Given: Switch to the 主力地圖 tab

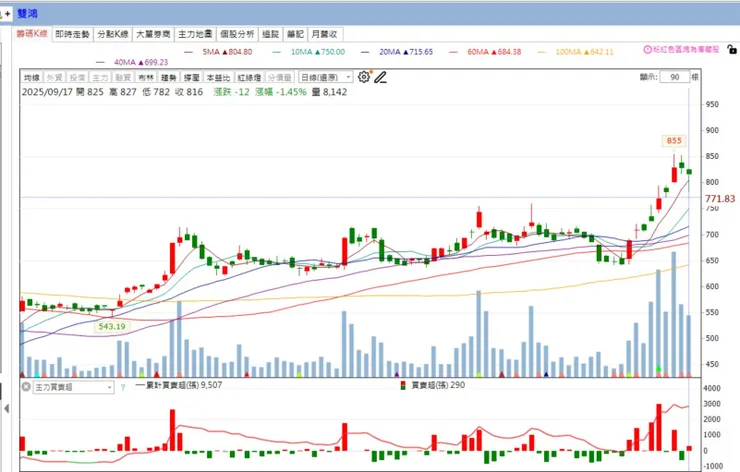Looking at the screenshot, I should click(x=195, y=34).
